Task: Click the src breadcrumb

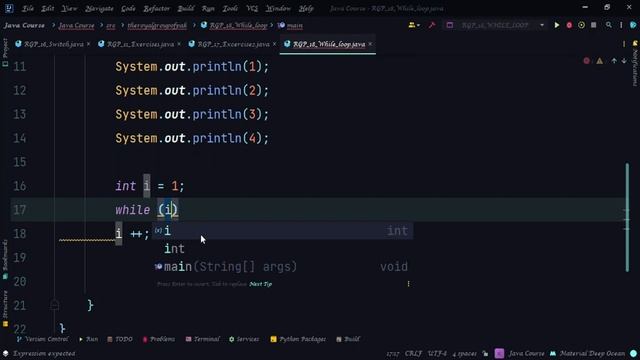Action: pyautogui.click(x=111, y=25)
